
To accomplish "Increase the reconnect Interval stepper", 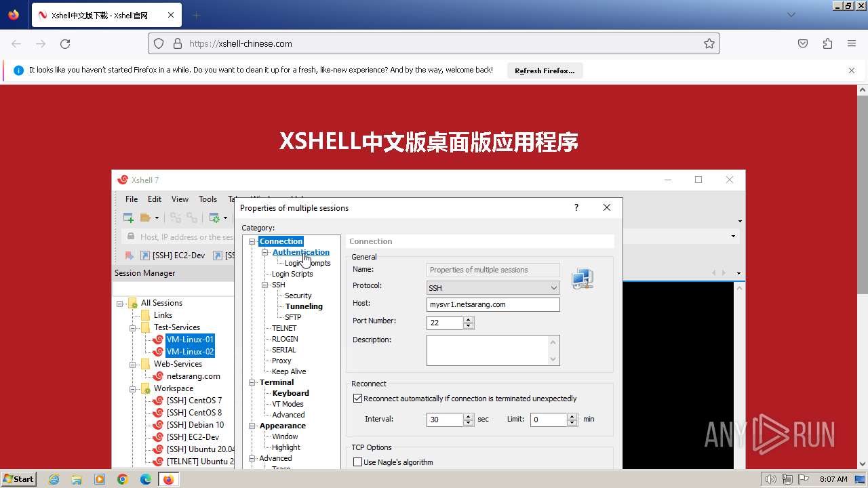I will click(x=468, y=416).
